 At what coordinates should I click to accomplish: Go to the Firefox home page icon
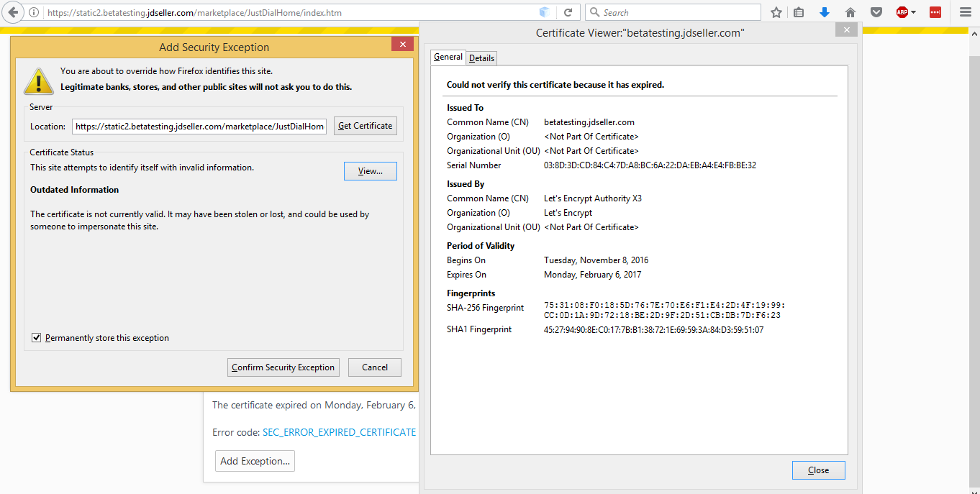pyautogui.click(x=850, y=12)
